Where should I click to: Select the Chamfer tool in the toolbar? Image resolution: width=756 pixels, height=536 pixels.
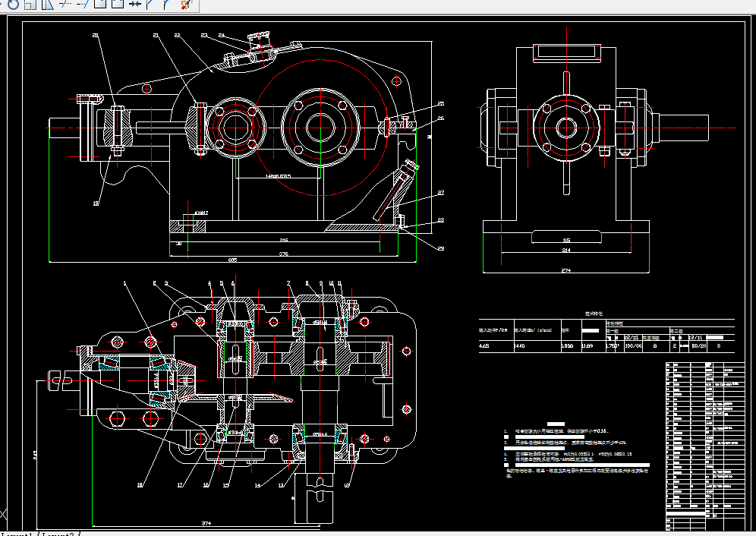point(150,4)
